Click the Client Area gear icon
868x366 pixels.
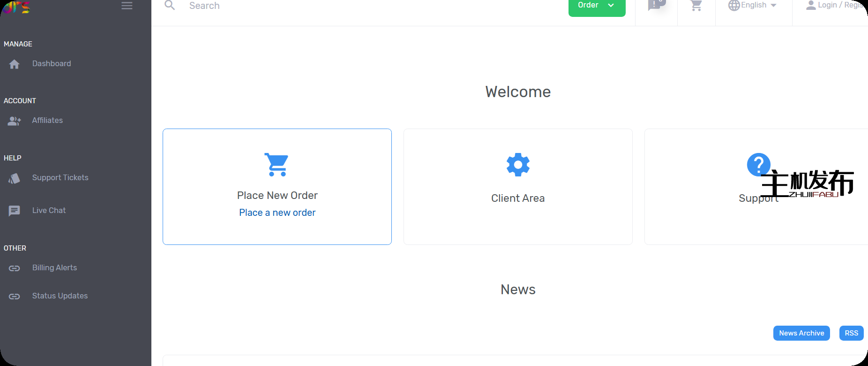point(518,165)
